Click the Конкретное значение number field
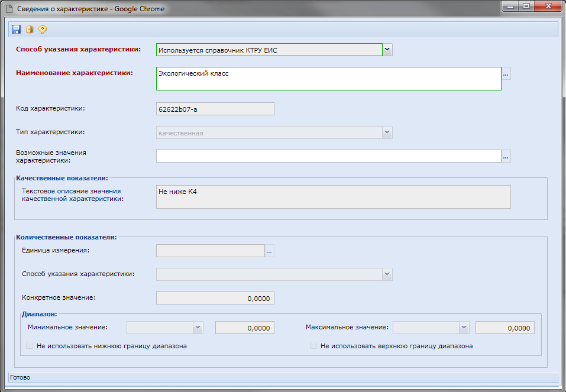The width and height of the screenshot is (566, 392). 215,298
